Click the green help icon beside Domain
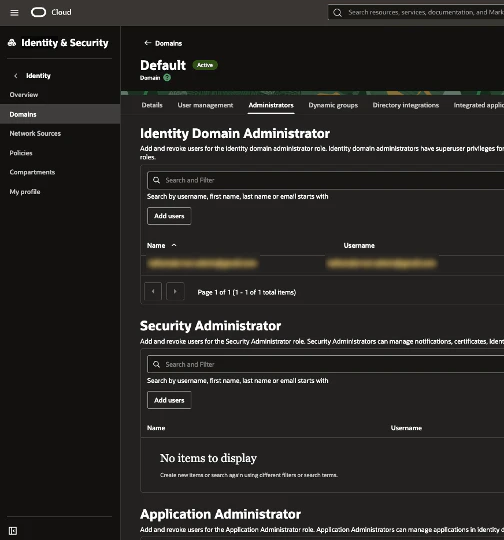 click(167, 78)
